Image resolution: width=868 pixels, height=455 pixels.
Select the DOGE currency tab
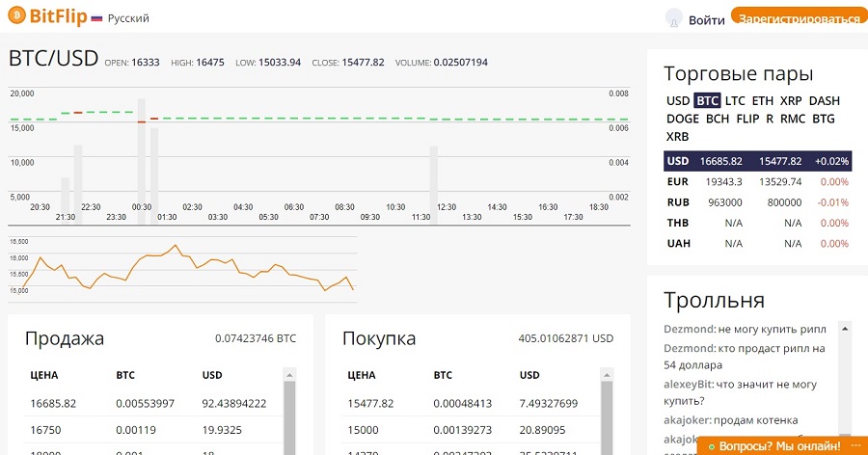click(683, 119)
